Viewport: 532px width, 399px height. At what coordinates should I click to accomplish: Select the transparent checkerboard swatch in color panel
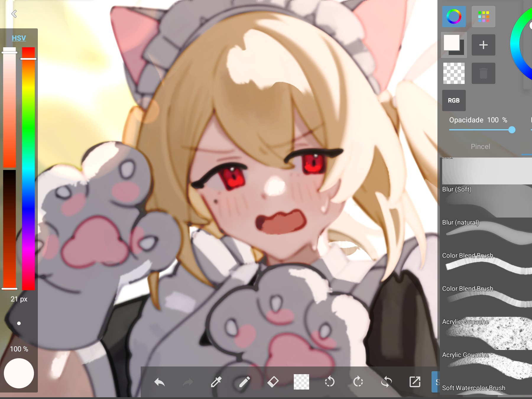point(454,73)
